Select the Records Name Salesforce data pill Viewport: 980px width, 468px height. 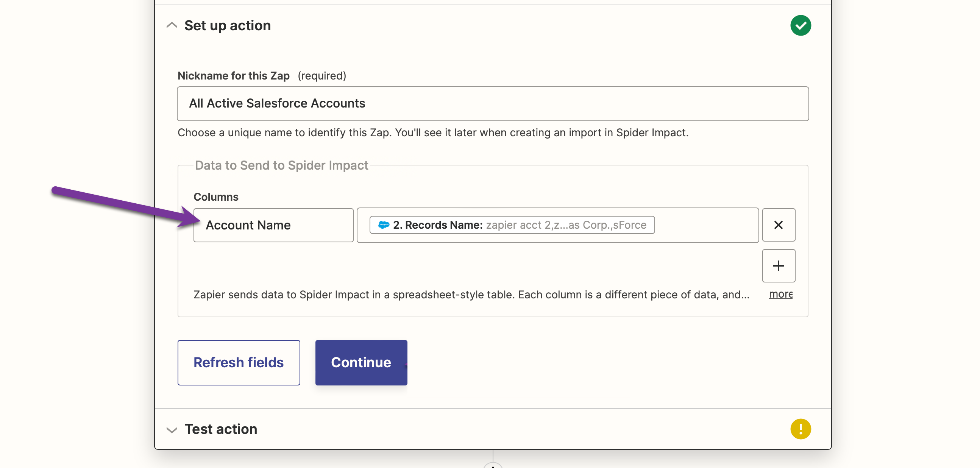tap(512, 225)
